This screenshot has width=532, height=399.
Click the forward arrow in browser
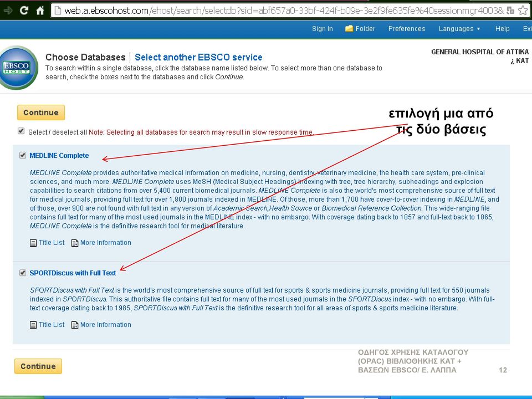point(8,11)
